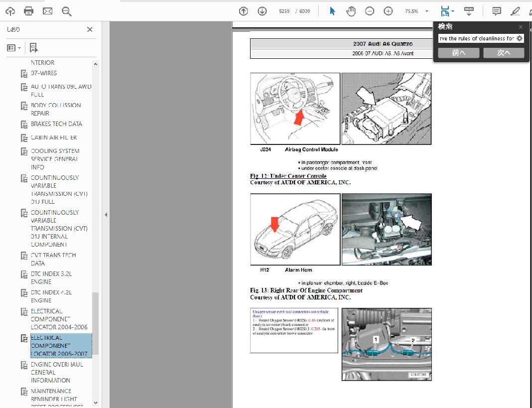Add a new bookmark icon
This screenshot has height=408, width=532.
click(33, 48)
